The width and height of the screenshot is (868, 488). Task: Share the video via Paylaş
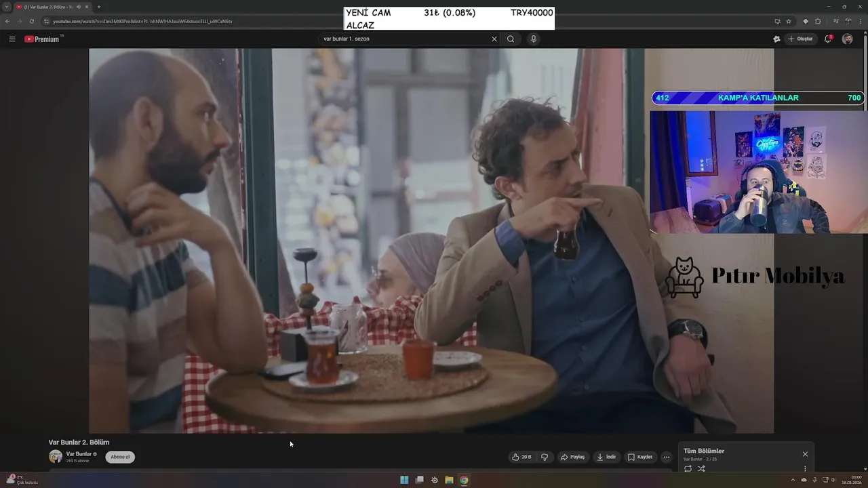pyautogui.click(x=573, y=457)
